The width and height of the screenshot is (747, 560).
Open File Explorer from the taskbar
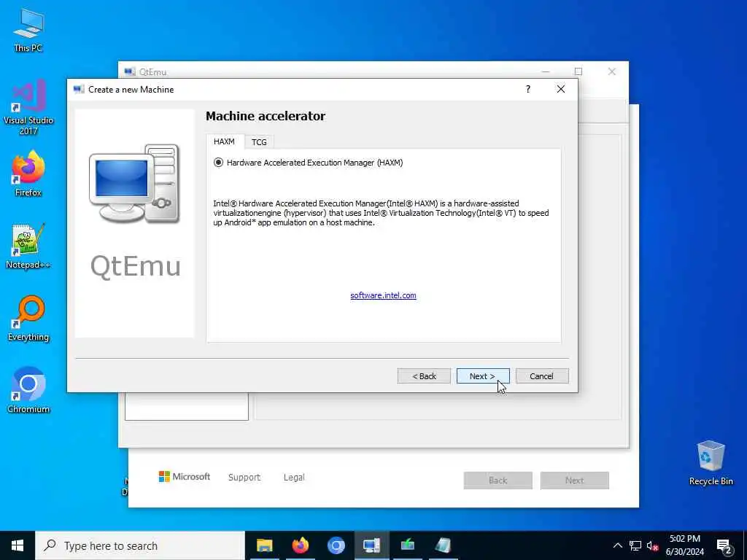264,545
